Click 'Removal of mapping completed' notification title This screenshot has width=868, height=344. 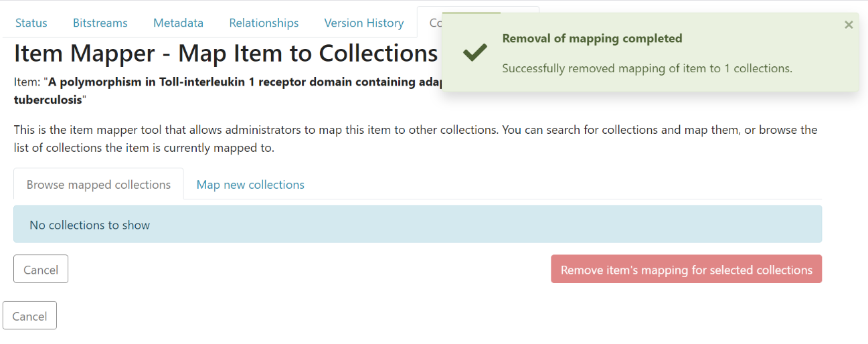tap(592, 38)
